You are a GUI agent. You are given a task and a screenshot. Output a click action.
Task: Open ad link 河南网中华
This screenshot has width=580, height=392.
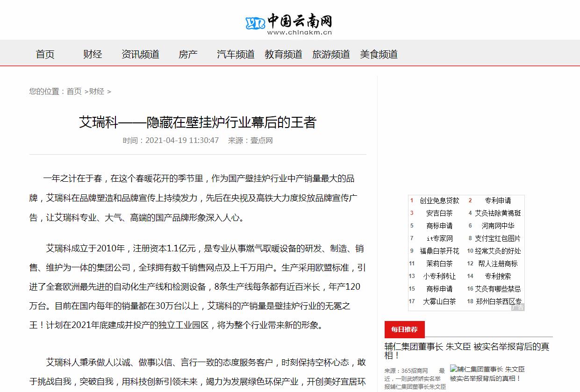(x=498, y=226)
